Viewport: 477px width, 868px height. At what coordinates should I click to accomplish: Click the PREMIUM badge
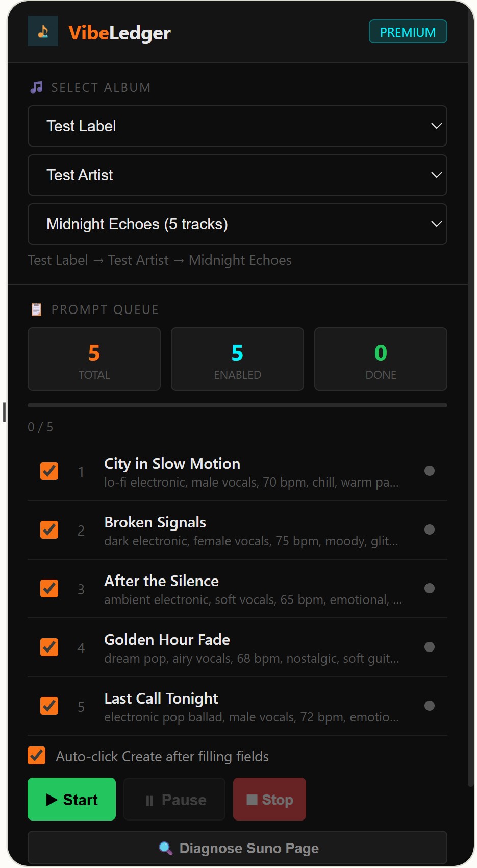408,31
